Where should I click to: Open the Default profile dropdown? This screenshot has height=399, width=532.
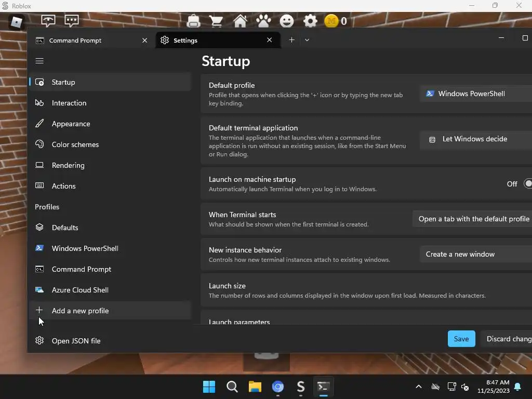pyautogui.click(x=476, y=94)
